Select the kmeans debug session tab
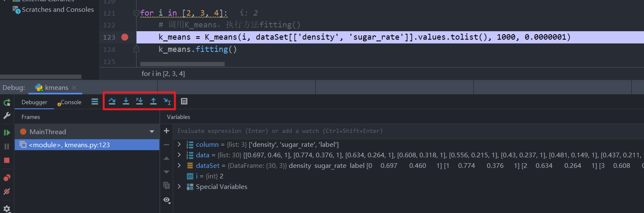The width and height of the screenshot is (644, 213). [x=56, y=88]
